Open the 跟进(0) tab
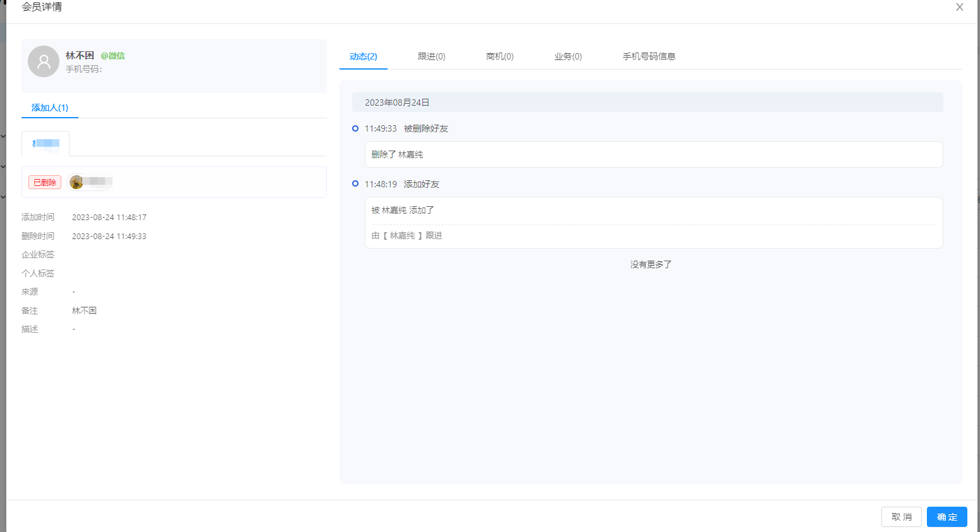This screenshot has height=532, width=980. tap(432, 56)
